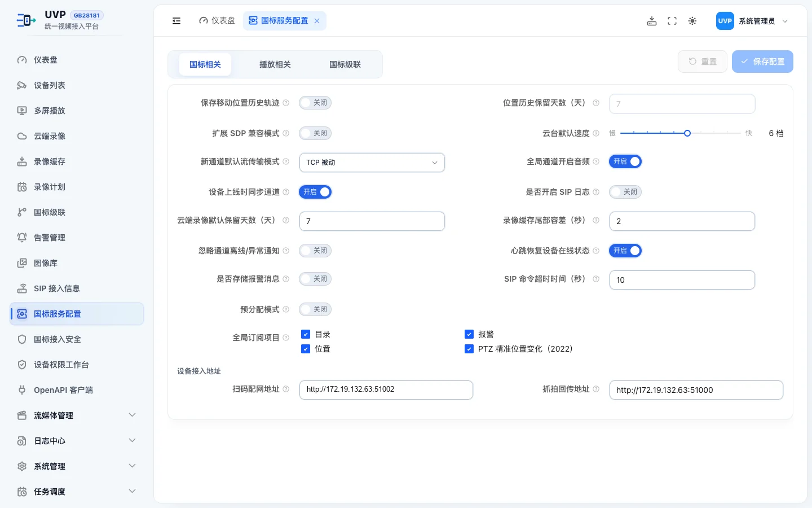The width and height of the screenshot is (812, 508).
Task: Toggle 忽略通道离线/异常通知 switch
Action: coord(315,251)
